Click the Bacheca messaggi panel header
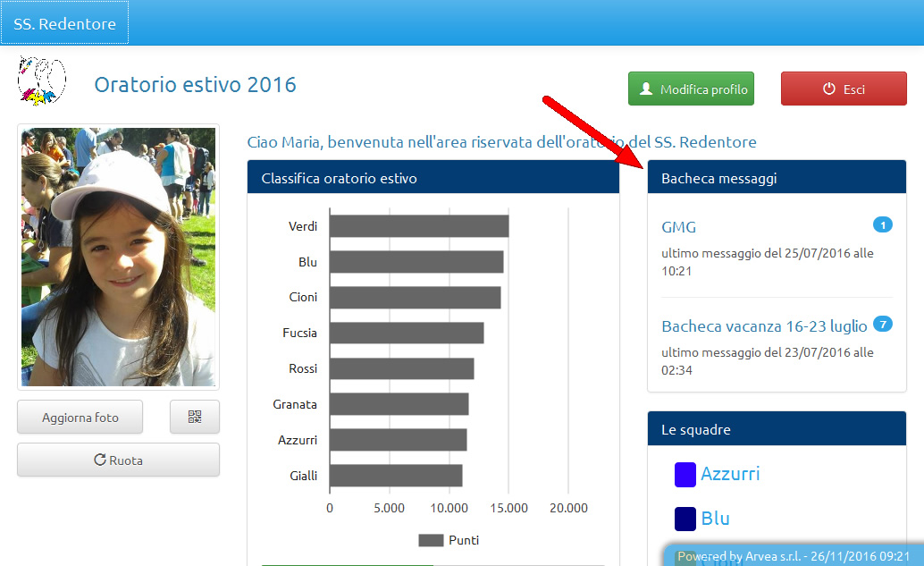924x566 pixels. pos(777,178)
